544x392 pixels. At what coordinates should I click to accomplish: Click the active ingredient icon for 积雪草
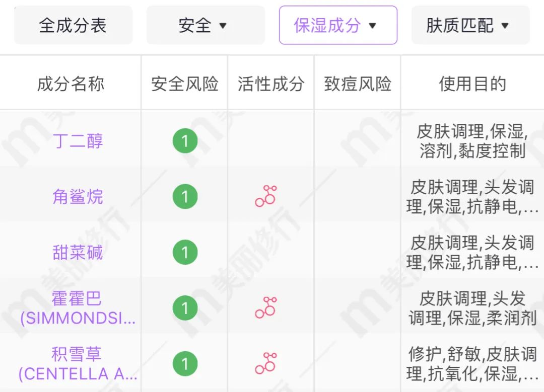[266, 363]
